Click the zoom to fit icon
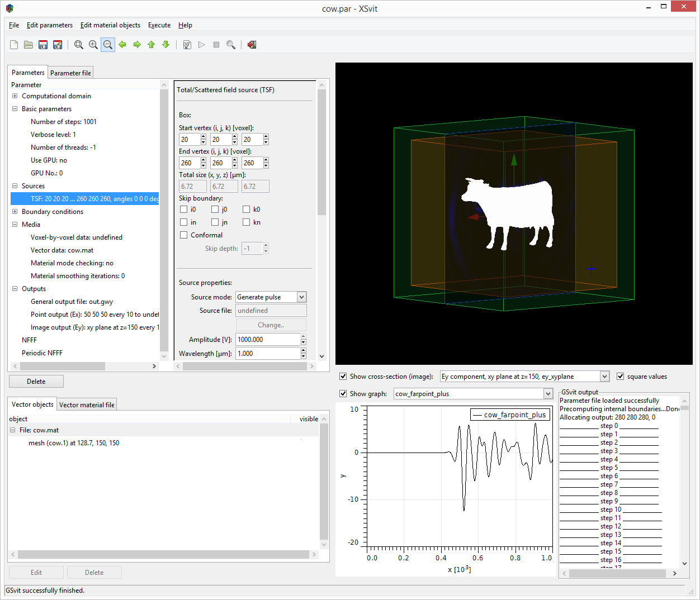Viewport: 700px width, 600px height. click(x=79, y=45)
